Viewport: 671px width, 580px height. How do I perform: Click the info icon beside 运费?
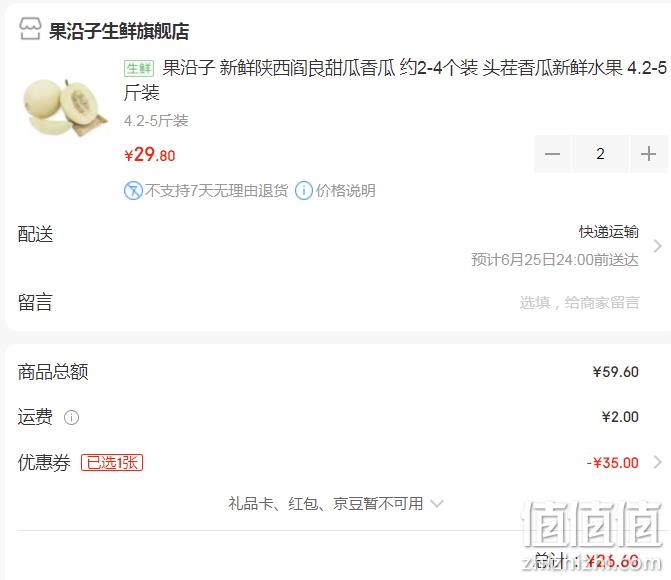click(x=71, y=417)
